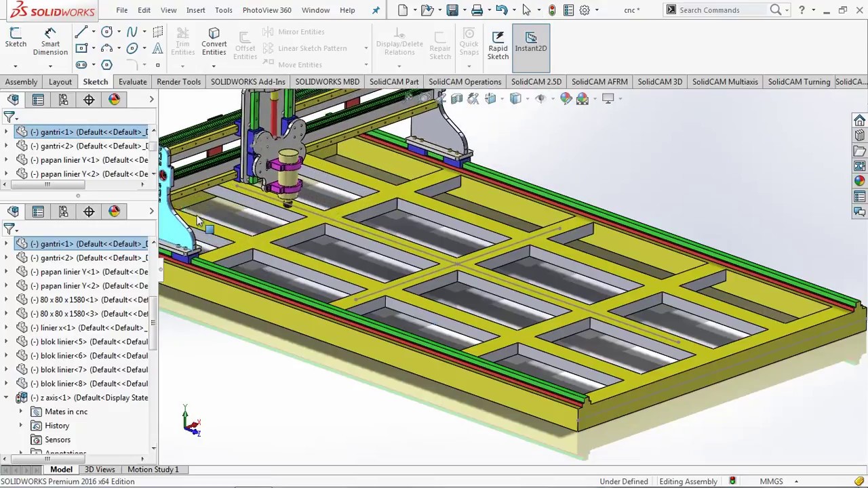
Task: Pin the menu bar with pushpin
Action: [376, 10]
